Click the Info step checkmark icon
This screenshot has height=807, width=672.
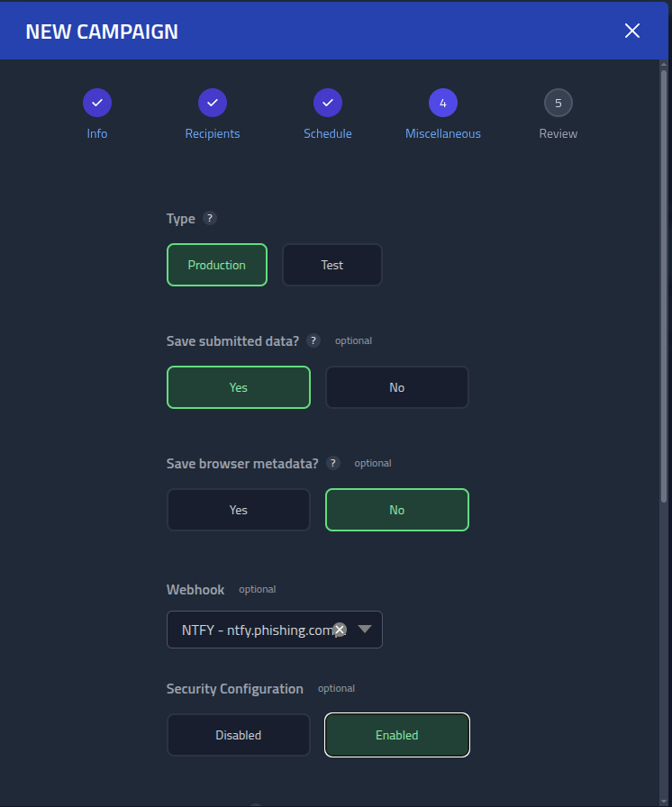coord(97,103)
